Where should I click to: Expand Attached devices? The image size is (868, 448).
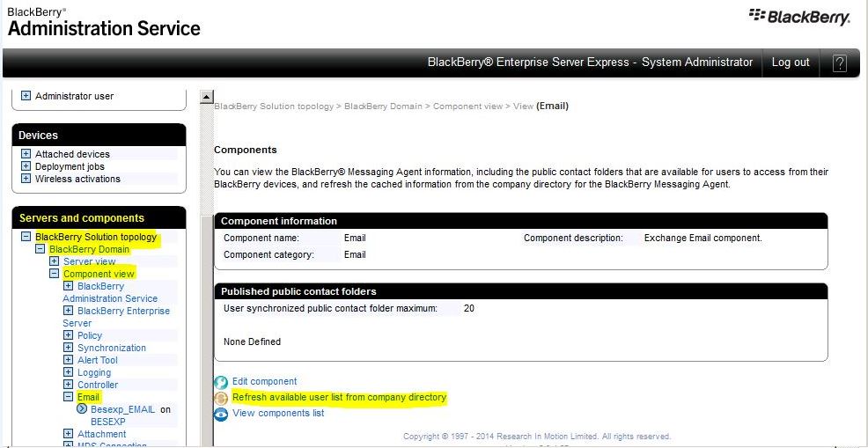tap(26, 154)
